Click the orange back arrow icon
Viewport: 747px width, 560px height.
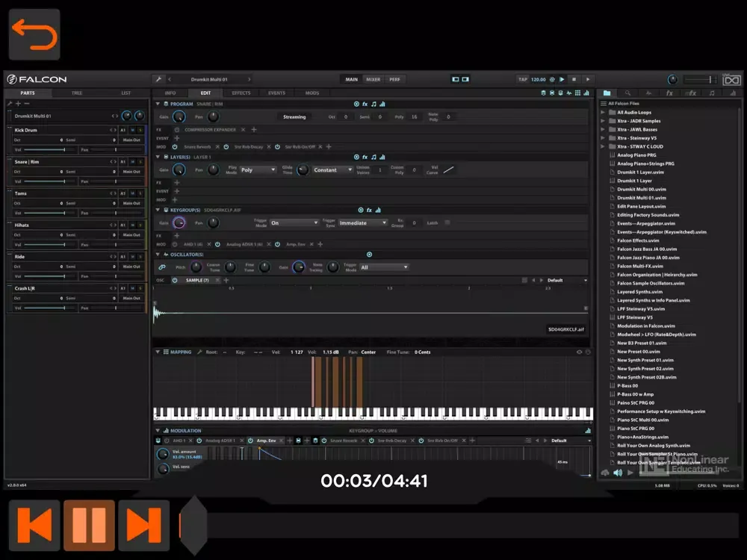click(x=34, y=34)
